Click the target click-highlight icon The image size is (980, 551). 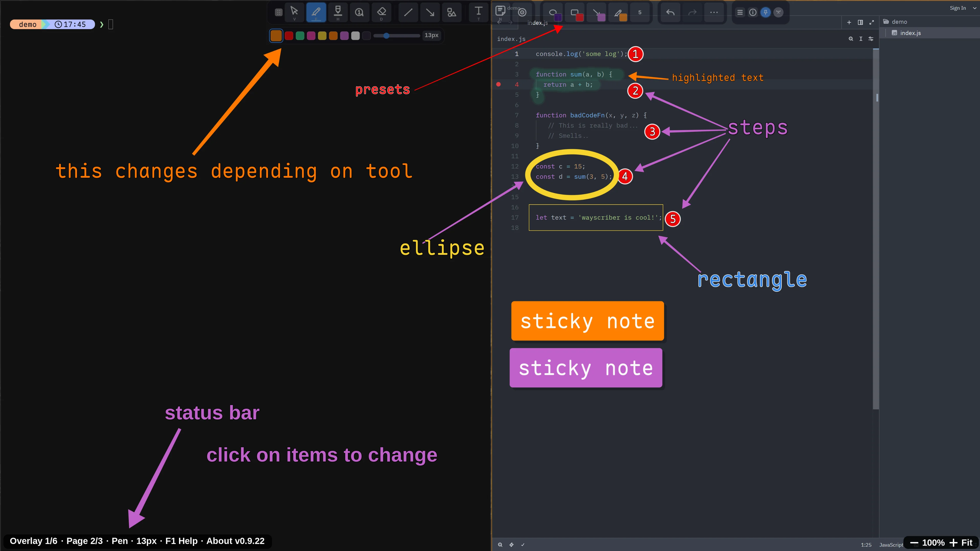click(522, 12)
